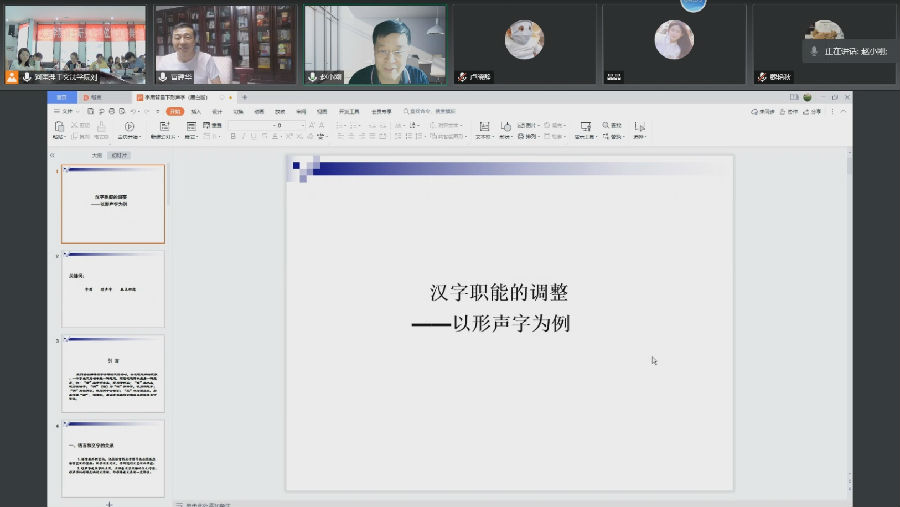Toggle Bold formatting button
This screenshot has width=900, height=507.
click(x=231, y=137)
